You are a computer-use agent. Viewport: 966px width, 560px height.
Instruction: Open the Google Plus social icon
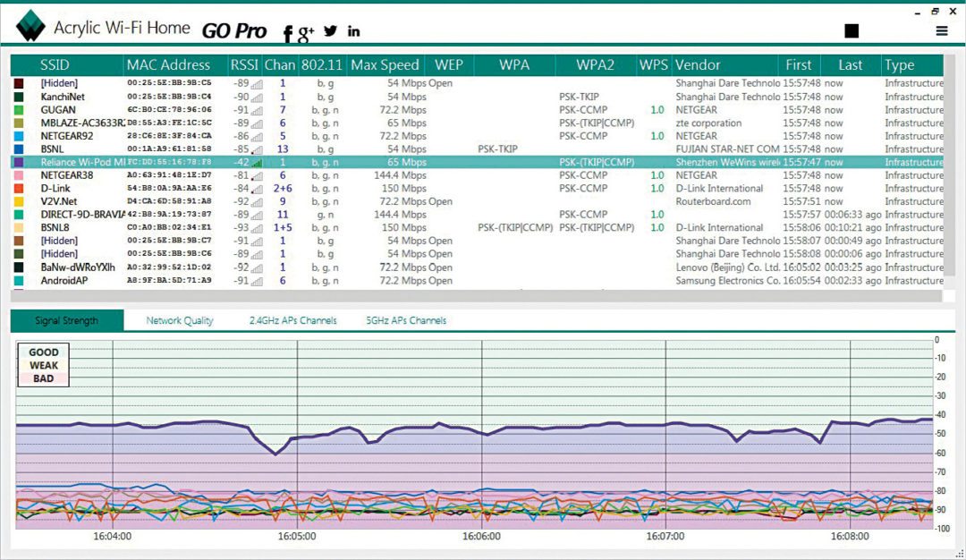click(x=306, y=33)
